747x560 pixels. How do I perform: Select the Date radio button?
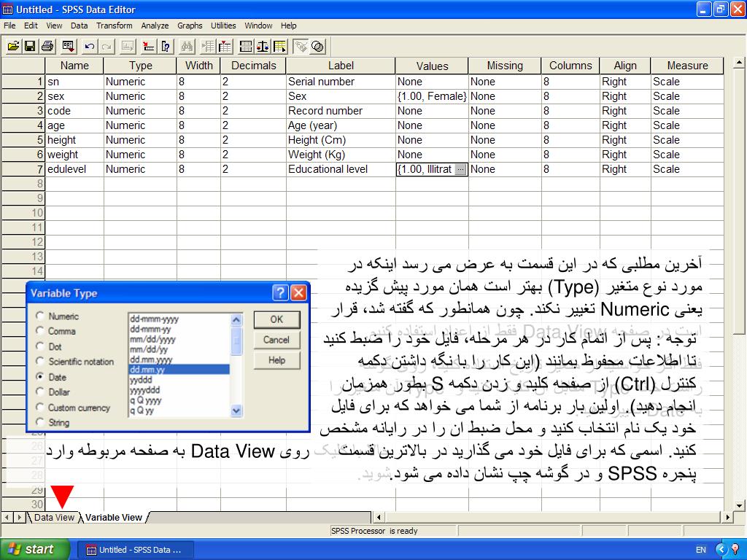(x=40, y=377)
